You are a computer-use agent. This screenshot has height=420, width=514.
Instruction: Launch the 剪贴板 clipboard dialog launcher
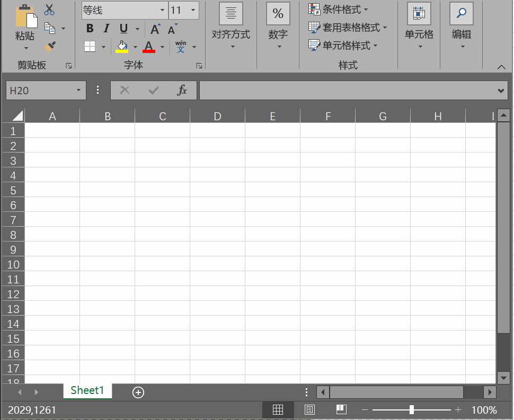point(69,66)
